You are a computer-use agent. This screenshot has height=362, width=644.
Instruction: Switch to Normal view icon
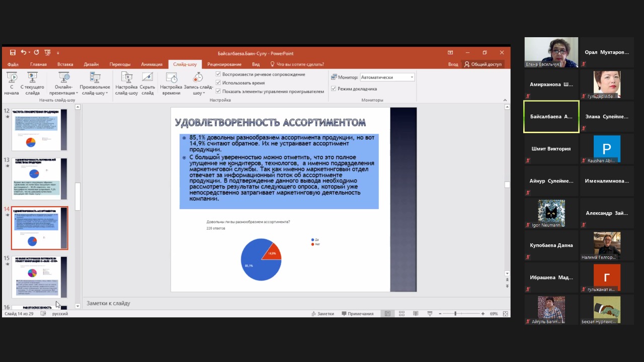387,314
